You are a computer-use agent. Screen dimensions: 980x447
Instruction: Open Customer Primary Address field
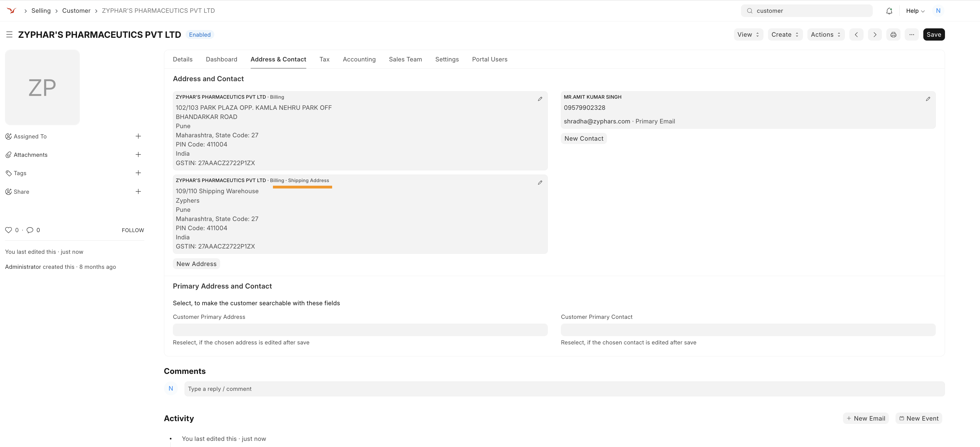pyautogui.click(x=360, y=330)
